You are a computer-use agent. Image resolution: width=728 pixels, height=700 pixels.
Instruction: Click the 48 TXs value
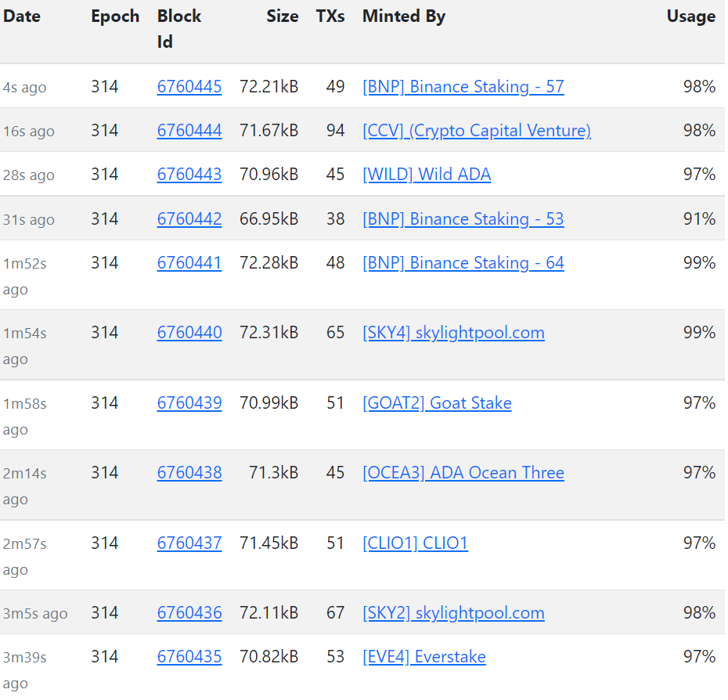click(x=335, y=263)
